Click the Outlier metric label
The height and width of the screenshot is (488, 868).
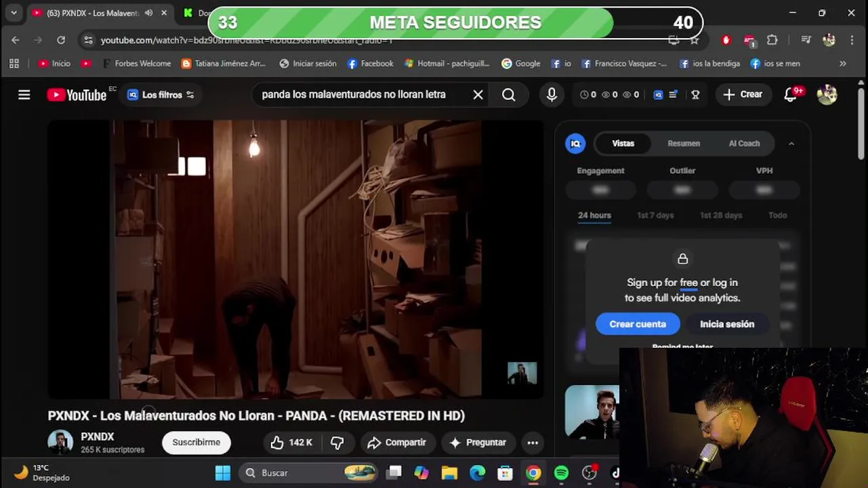pyautogui.click(x=682, y=171)
